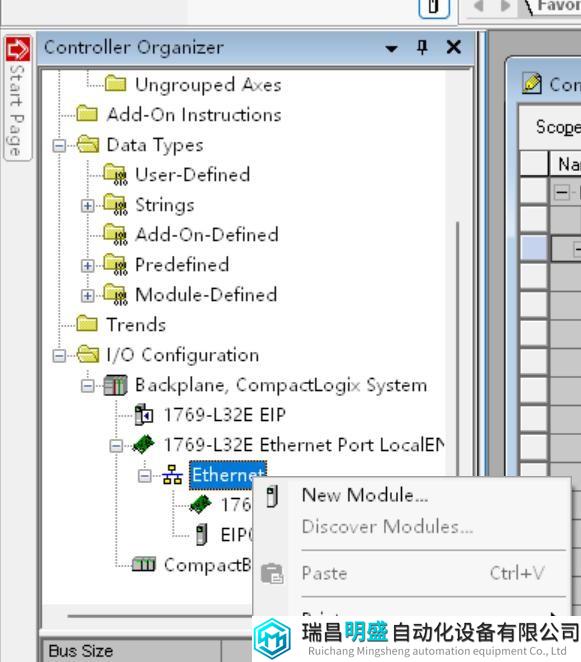Select Paste in the context menu
The height and width of the screenshot is (662, 581).
click(x=325, y=573)
